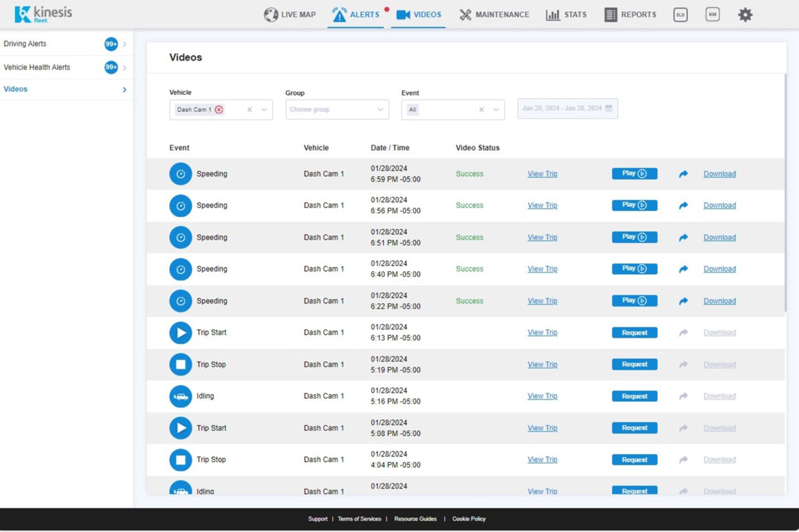Open the date range calendar icon
This screenshot has width=799, height=532.
tap(609, 108)
